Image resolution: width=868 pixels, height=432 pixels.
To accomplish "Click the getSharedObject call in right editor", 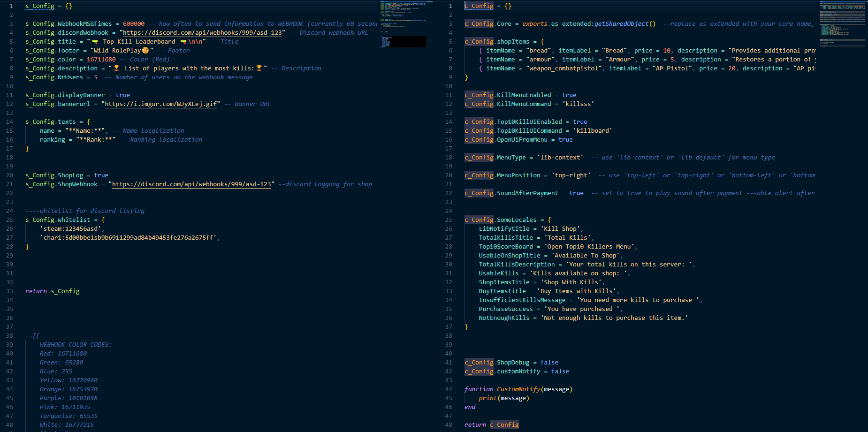I will pos(622,23).
